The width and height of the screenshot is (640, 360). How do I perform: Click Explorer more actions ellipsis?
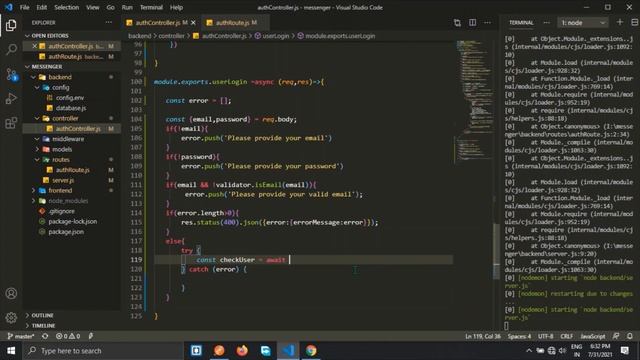[109, 22]
